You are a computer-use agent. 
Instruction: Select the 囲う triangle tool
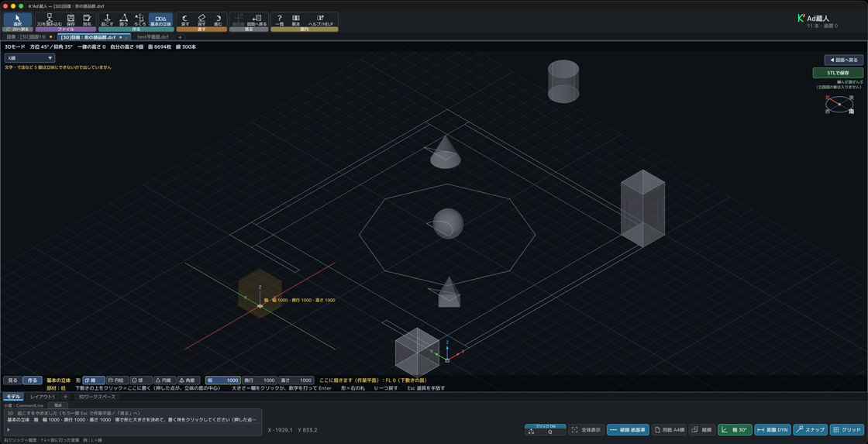(124, 20)
